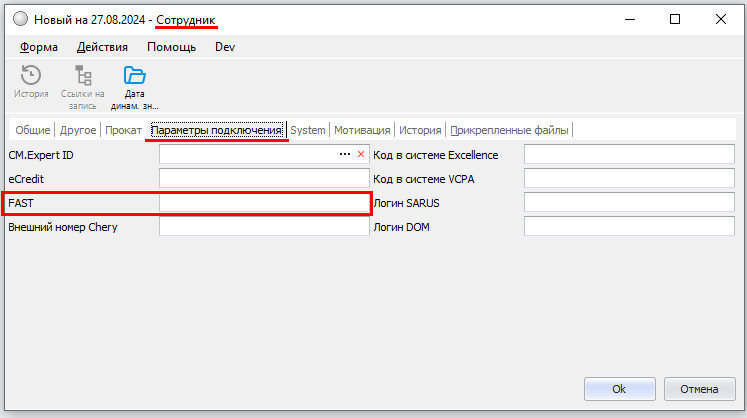Click the ellipsis button in CM.Expert ID field
747x418 pixels.
pos(345,155)
